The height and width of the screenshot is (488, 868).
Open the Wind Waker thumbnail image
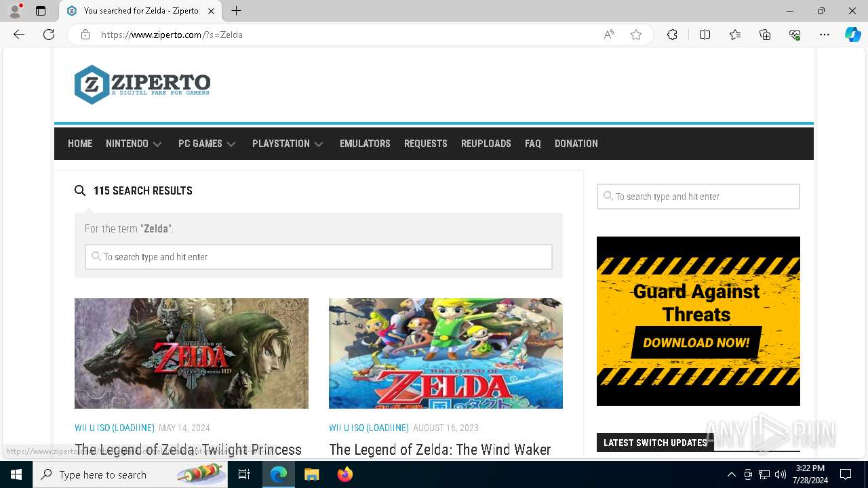(x=446, y=353)
